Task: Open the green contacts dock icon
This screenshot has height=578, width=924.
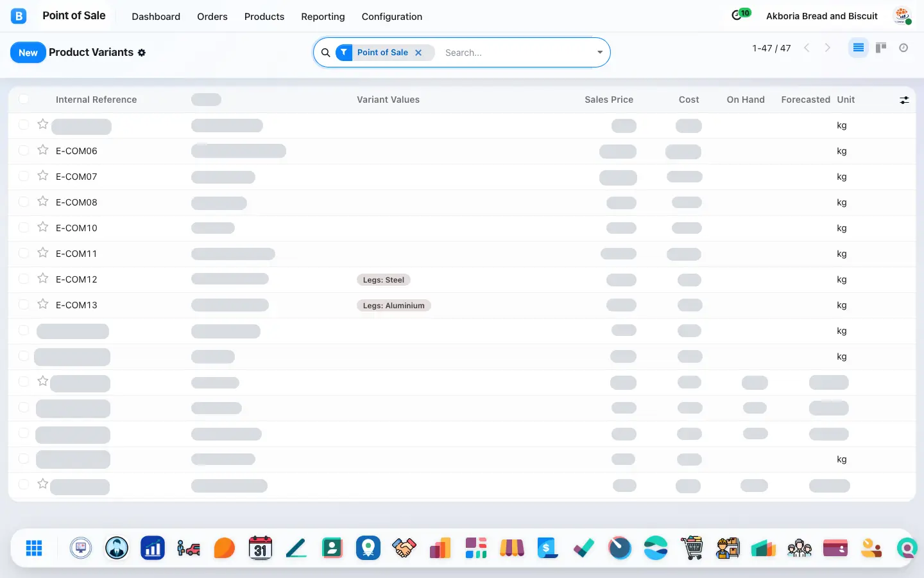Action: pos(332,548)
